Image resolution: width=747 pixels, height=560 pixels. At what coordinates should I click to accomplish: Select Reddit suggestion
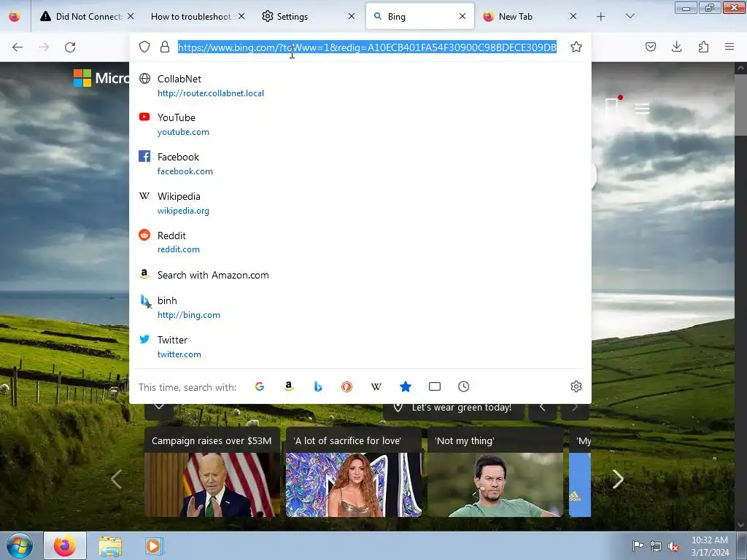tap(360, 242)
